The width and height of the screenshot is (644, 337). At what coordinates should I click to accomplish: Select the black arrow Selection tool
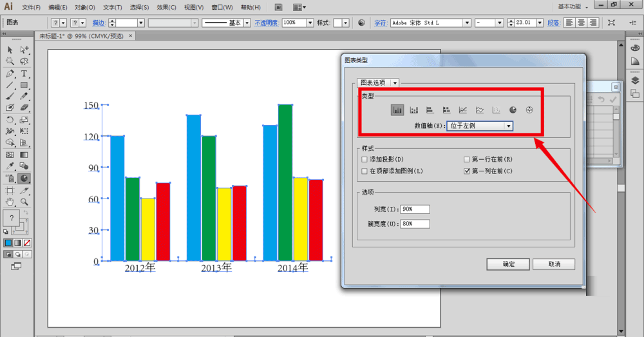[x=10, y=50]
